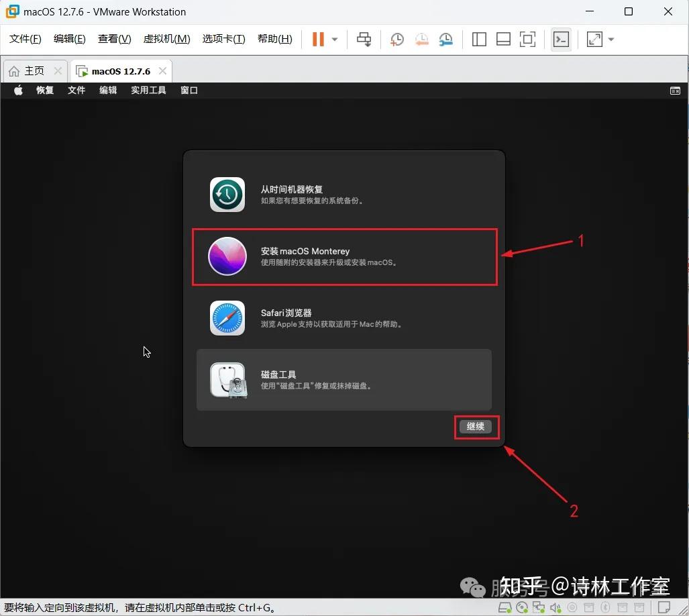Toggle the library sidebar panel icon
Image resolution: width=689 pixels, height=616 pixels.
click(479, 39)
